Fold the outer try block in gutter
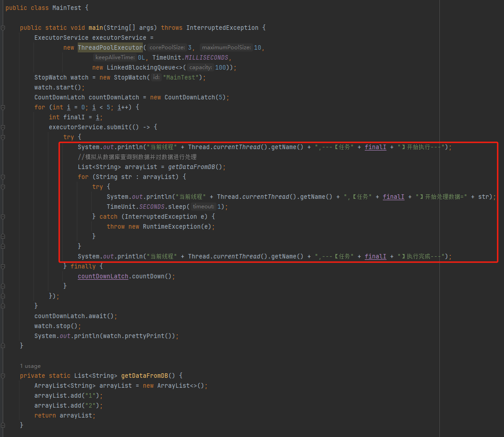The height and width of the screenshot is (437, 504). pos(3,137)
